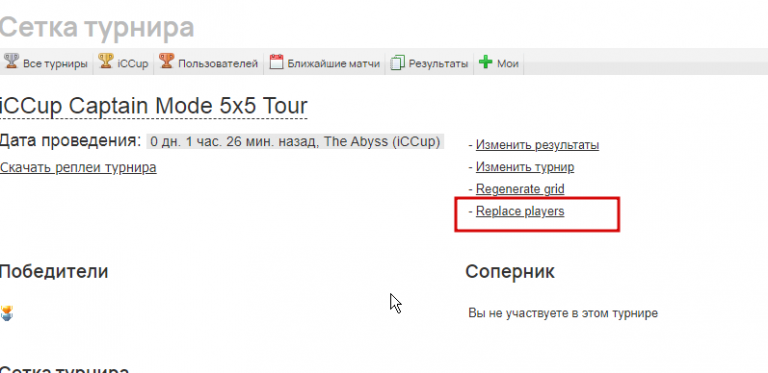Click the green plus icon beside Мои
768x373 pixels.
point(485,62)
